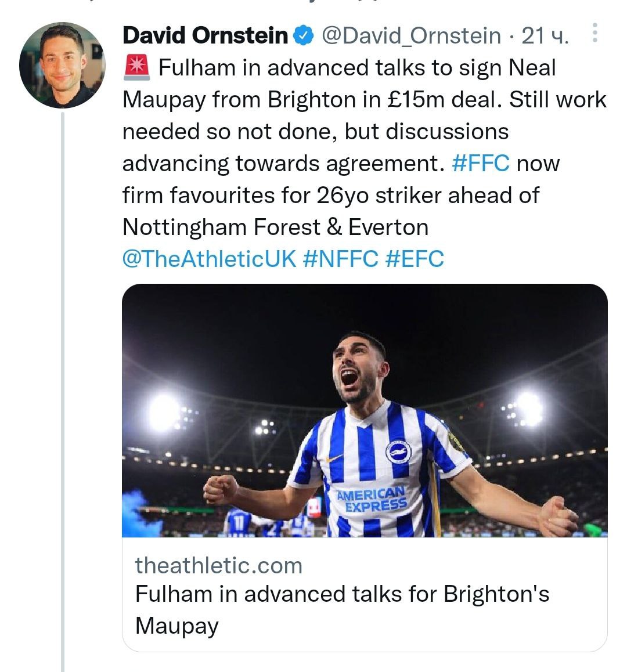This screenshot has width=627, height=672.
Task: Click the Nike swoosh on the player's shirt
Action: [334, 458]
